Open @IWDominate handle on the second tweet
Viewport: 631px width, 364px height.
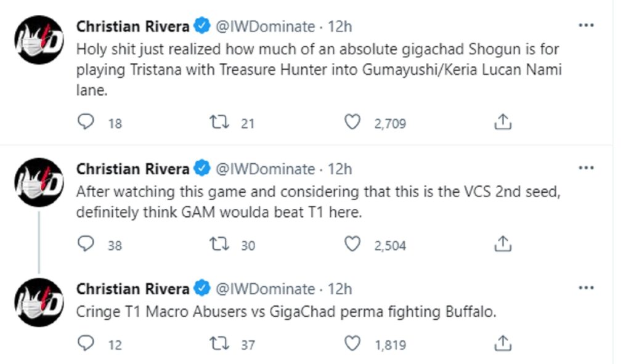click(264, 169)
